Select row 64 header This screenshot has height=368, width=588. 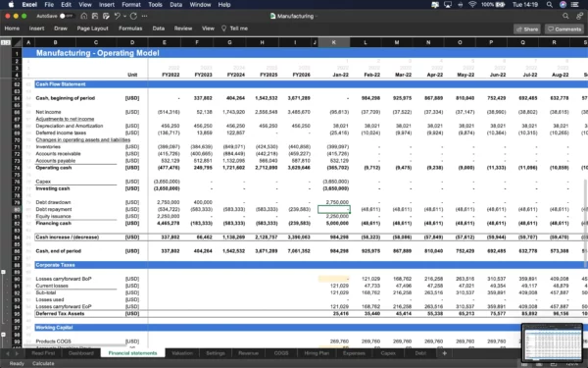point(17,98)
